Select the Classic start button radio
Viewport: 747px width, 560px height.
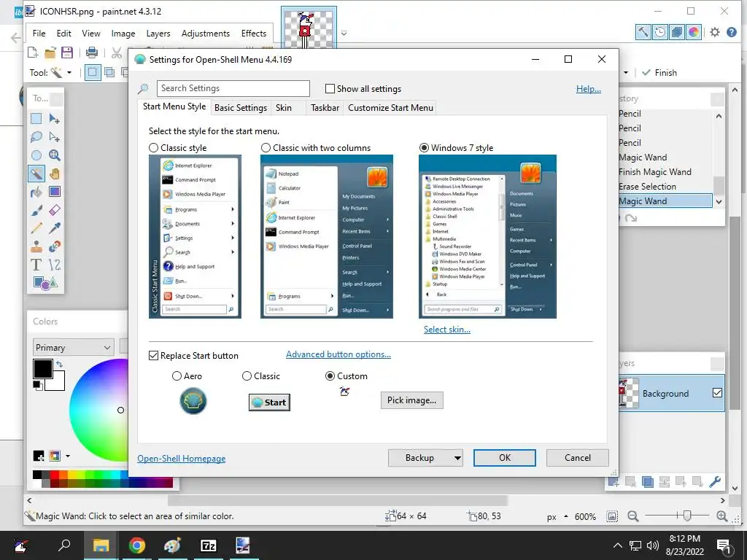point(247,376)
